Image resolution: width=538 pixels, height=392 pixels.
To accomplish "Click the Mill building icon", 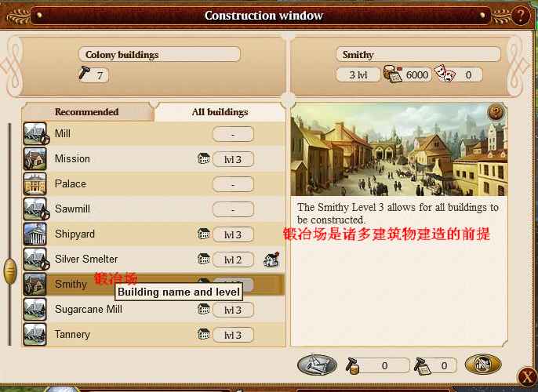I will 35,133.
